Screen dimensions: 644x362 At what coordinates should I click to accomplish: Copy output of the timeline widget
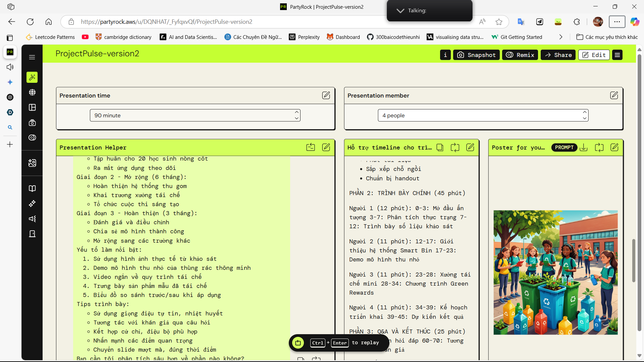click(440, 147)
